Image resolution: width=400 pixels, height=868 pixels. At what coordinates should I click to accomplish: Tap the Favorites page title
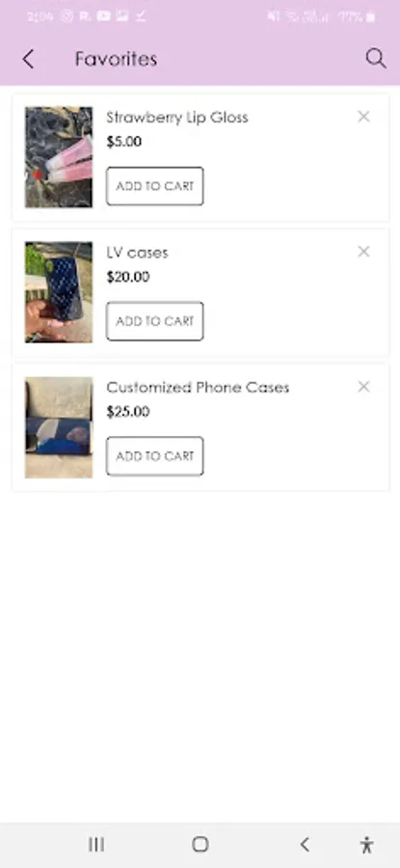point(117,59)
